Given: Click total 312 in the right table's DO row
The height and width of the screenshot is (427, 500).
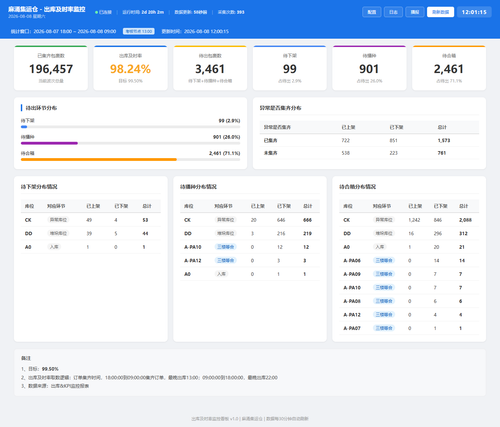Looking at the screenshot, I should tap(463, 233).
